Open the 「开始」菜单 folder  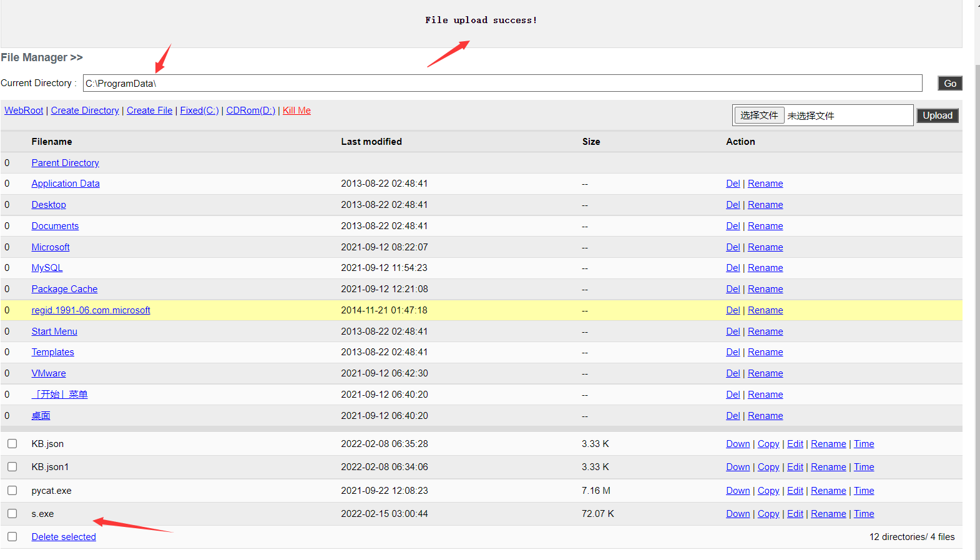coord(60,395)
